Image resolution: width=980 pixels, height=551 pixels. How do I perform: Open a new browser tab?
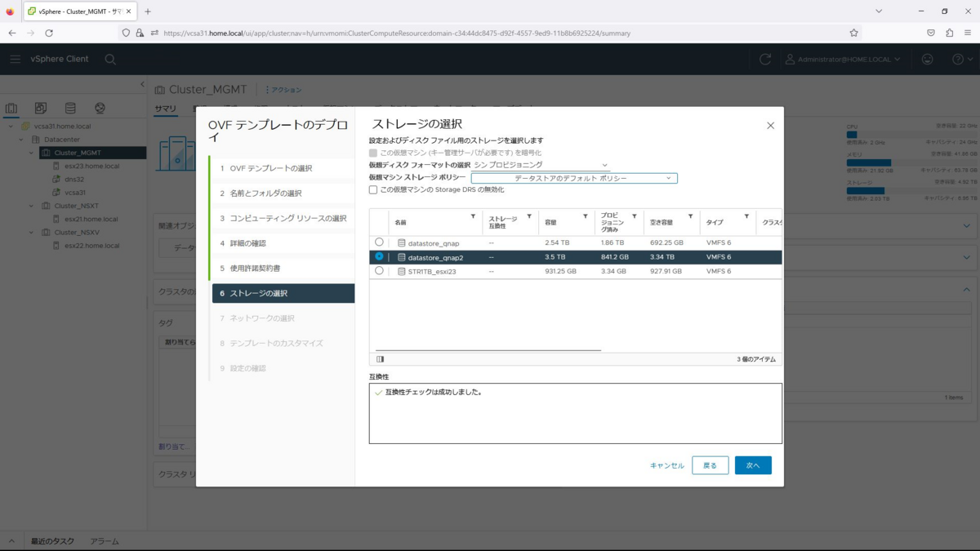pyautogui.click(x=148, y=11)
